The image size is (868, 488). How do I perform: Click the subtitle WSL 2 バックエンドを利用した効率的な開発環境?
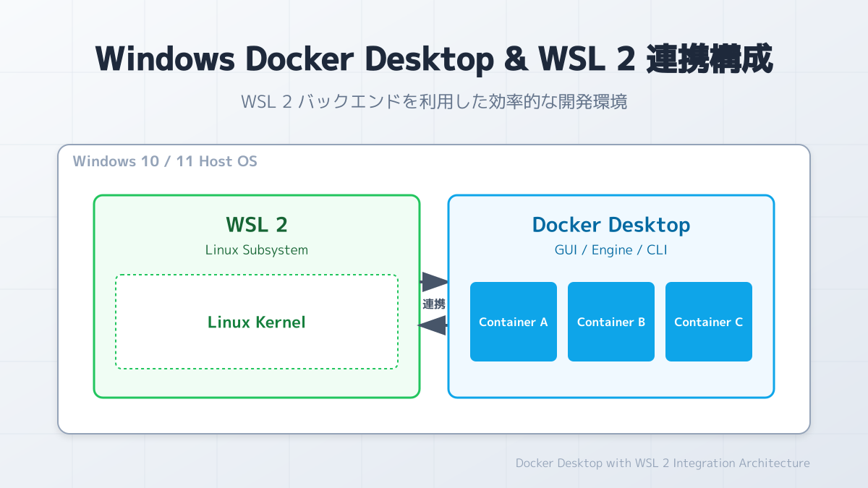(x=434, y=102)
